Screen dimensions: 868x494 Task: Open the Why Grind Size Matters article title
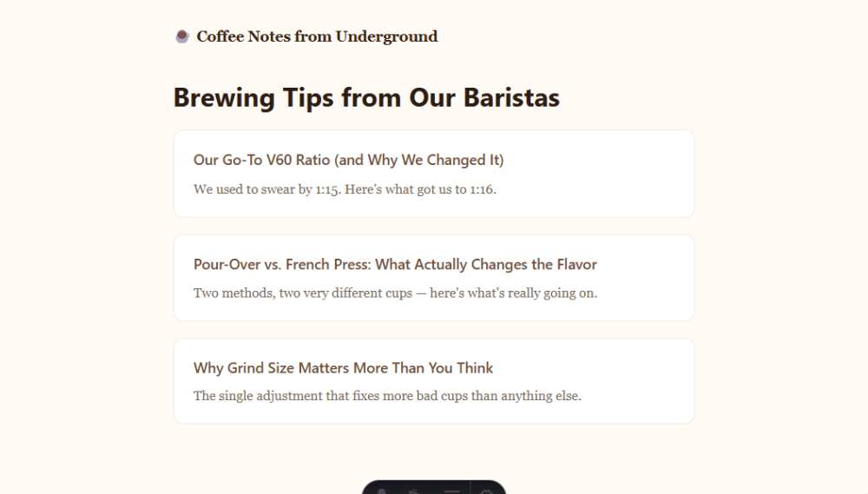coord(343,368)
